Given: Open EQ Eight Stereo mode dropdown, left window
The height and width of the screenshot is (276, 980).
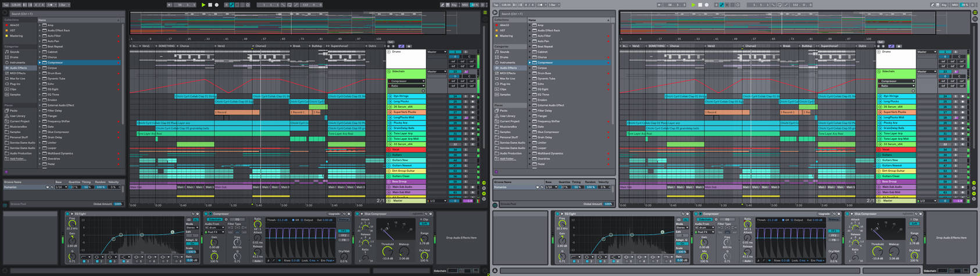Looking at the screenshot, I should tap(191, 228).
